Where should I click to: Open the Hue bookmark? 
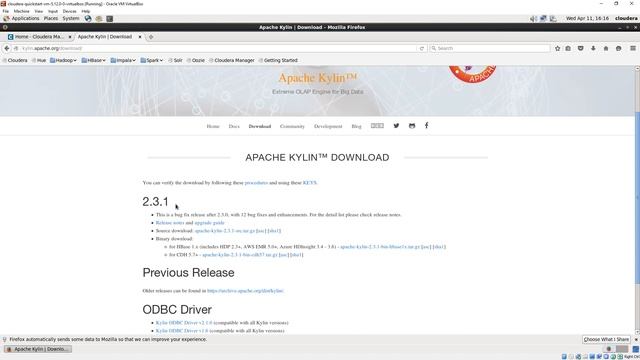tap(39, 60)
